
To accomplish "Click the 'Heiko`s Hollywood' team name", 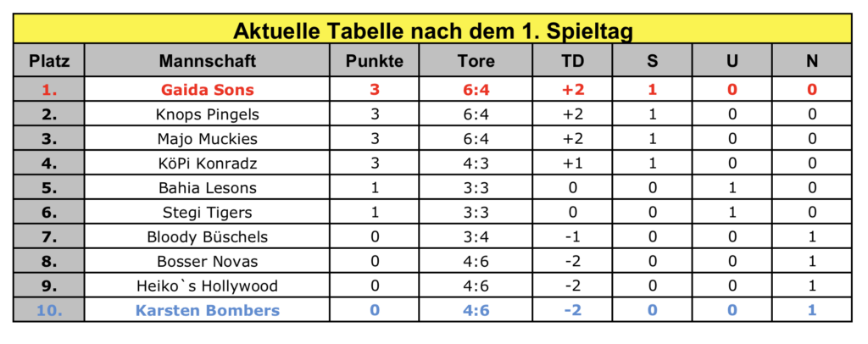I will [x=208, y=286].
